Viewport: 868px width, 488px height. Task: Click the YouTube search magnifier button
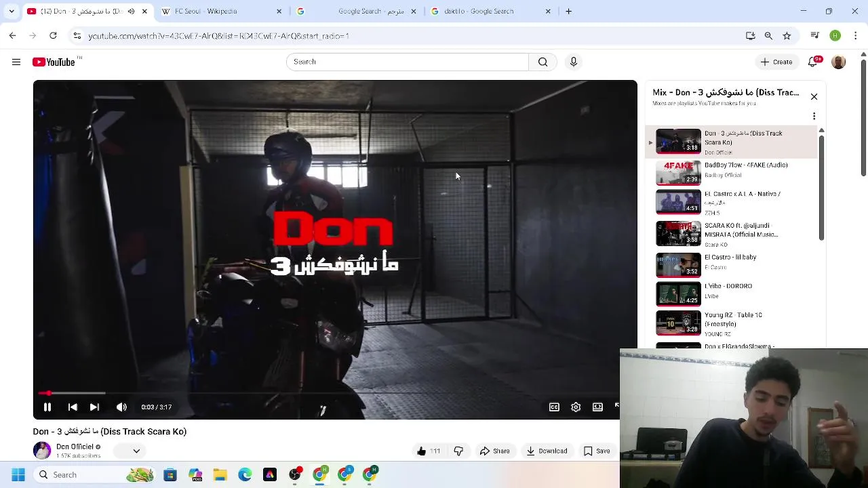pyautogui.click(x=542, y=62)
